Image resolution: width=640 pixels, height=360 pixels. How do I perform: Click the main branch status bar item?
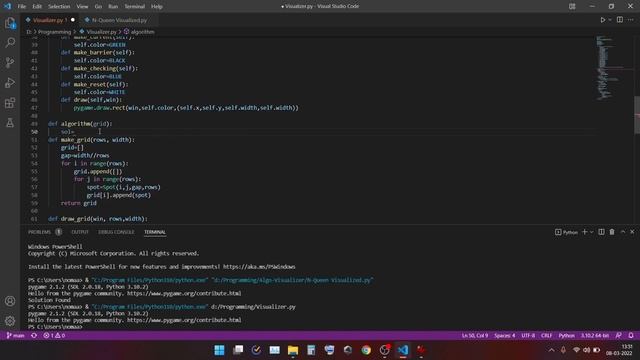(x=16, y=336)
